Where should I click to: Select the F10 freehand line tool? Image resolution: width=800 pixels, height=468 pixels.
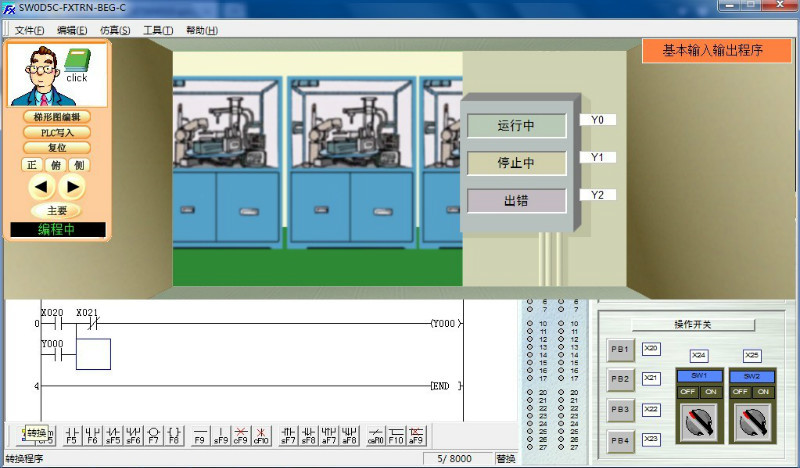pyautogui.click(x=396, y=435)
